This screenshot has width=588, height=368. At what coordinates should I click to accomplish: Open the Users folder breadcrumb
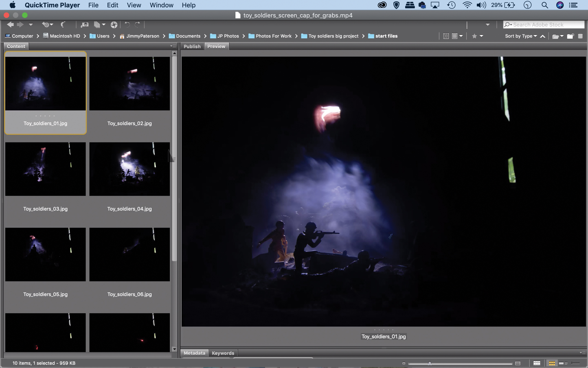pos(100,36)
